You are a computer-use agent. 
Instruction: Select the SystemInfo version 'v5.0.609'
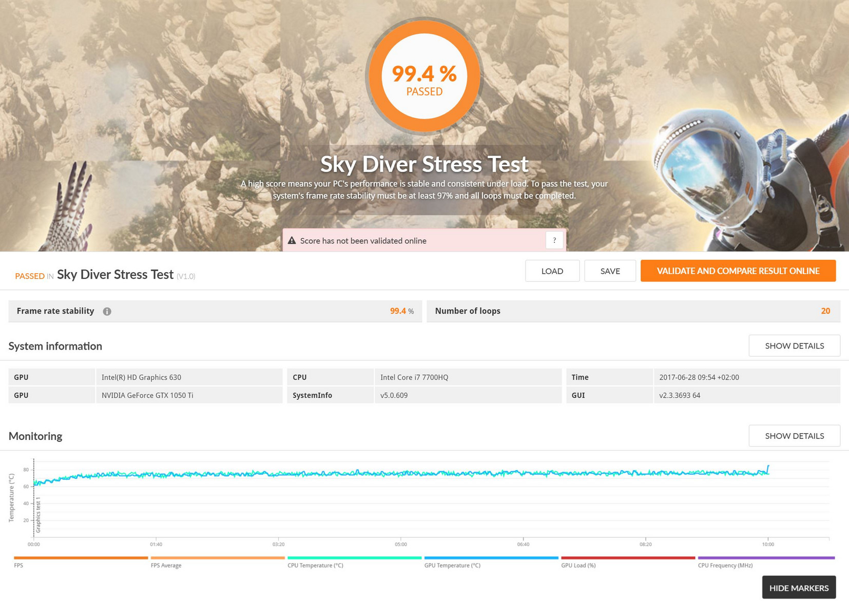(394, 395)
